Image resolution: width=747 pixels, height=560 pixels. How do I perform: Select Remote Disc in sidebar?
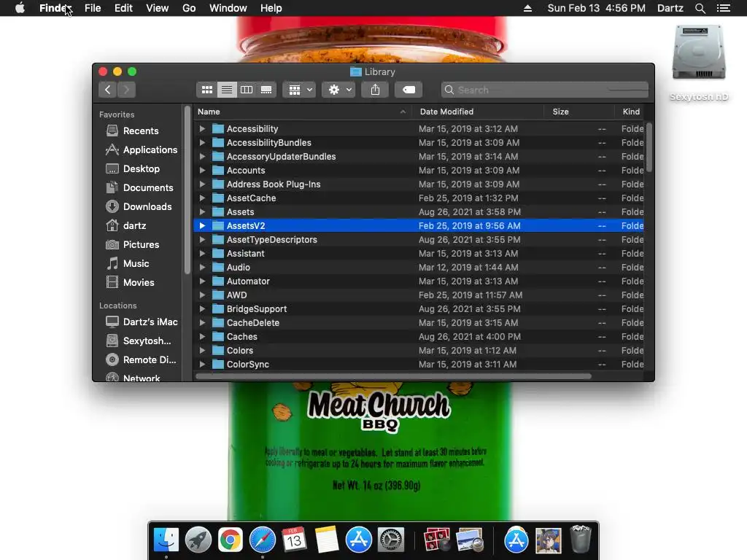141,360
